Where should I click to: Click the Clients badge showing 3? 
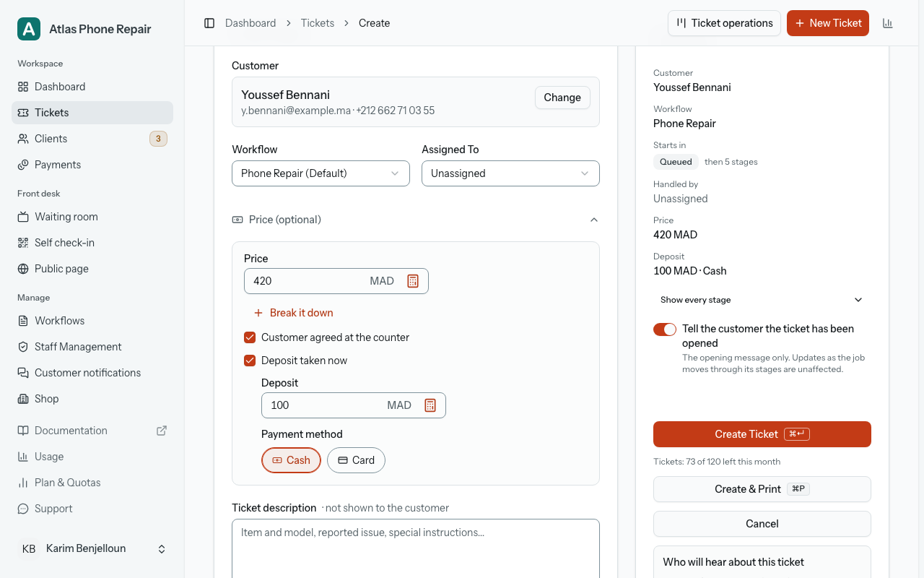[x=158, y=139]
